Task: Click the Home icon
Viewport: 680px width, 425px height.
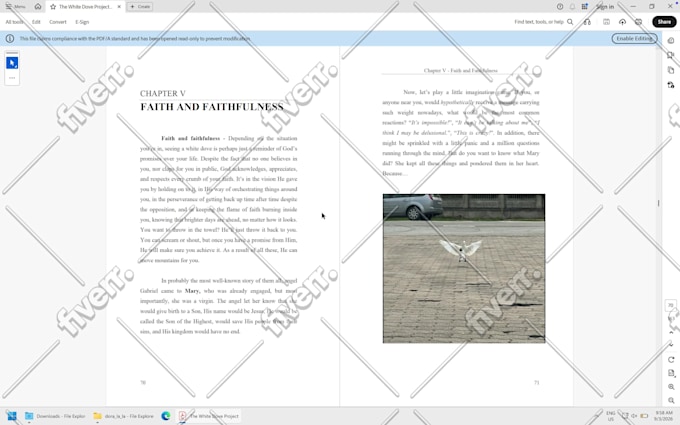Action: point(38,7)
